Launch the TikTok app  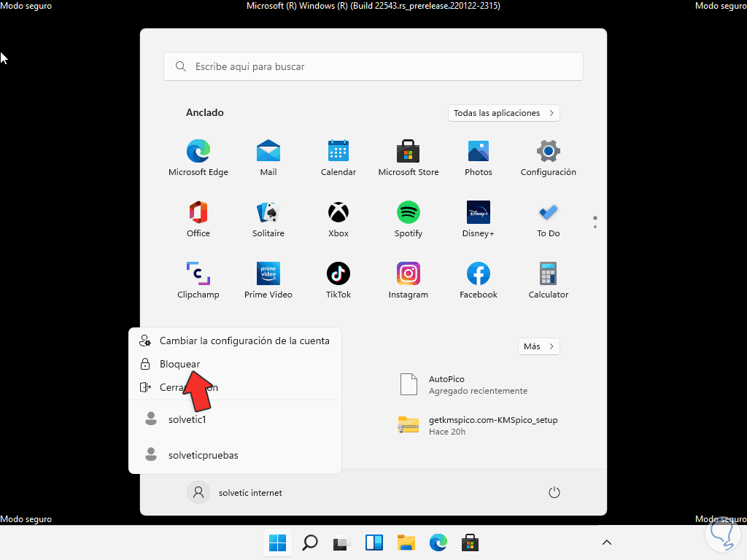pyautogui.click(x=338, y=281)
